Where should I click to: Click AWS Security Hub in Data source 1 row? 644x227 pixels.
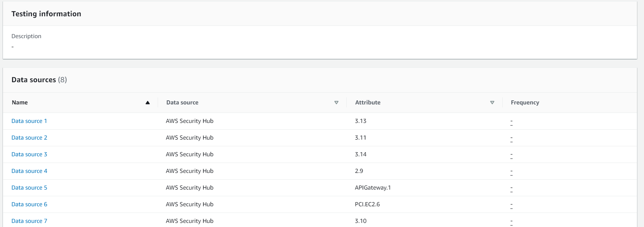tap(189, 121)
